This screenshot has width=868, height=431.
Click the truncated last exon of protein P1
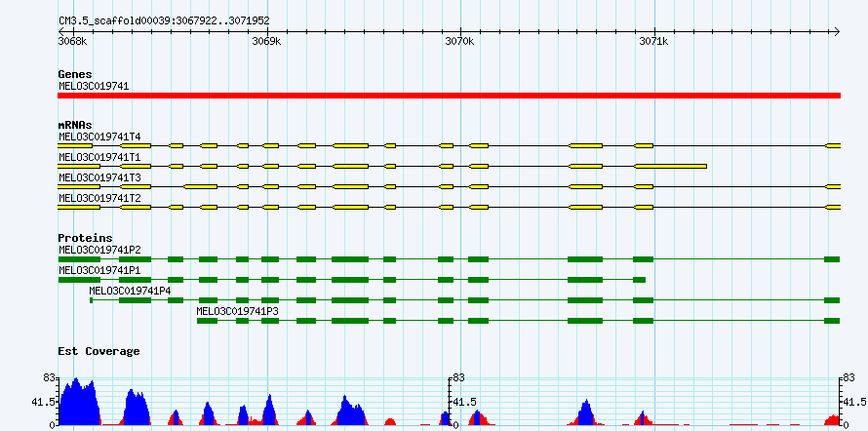tap(640, 280)
